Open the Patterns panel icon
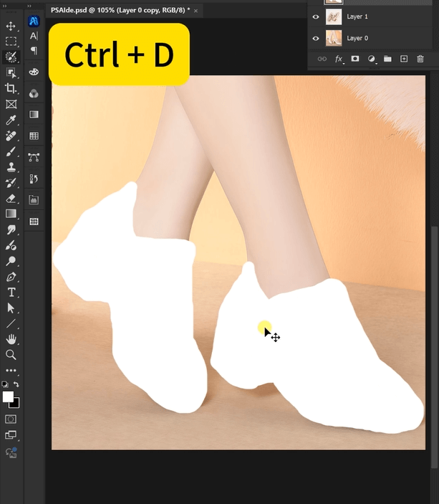The width and height of the screenshot is (439, 504). [34, 222]
